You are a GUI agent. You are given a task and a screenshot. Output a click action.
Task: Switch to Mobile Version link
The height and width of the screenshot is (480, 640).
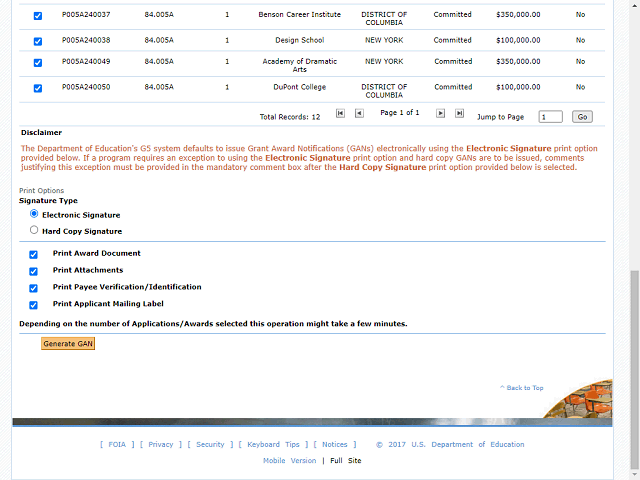coord(289,460)
